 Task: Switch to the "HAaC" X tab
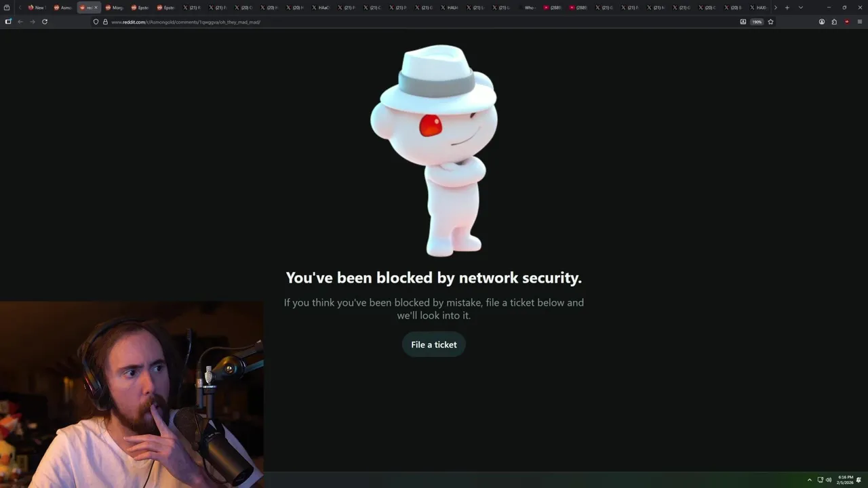[x=320, y=7]
